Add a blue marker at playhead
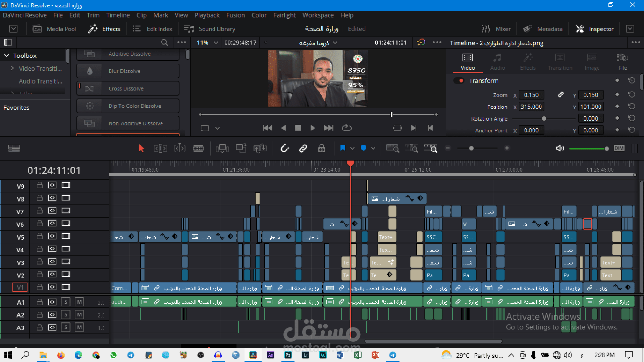 [363, 148]
